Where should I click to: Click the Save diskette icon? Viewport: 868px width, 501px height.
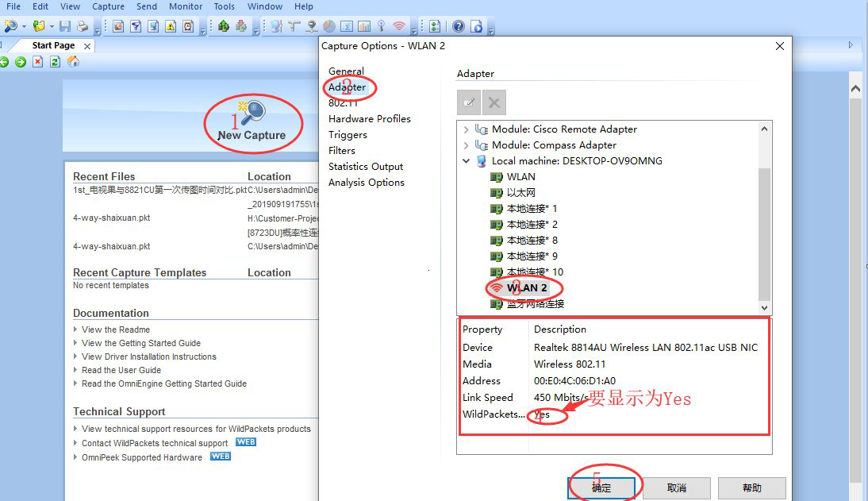click(65, 26)
